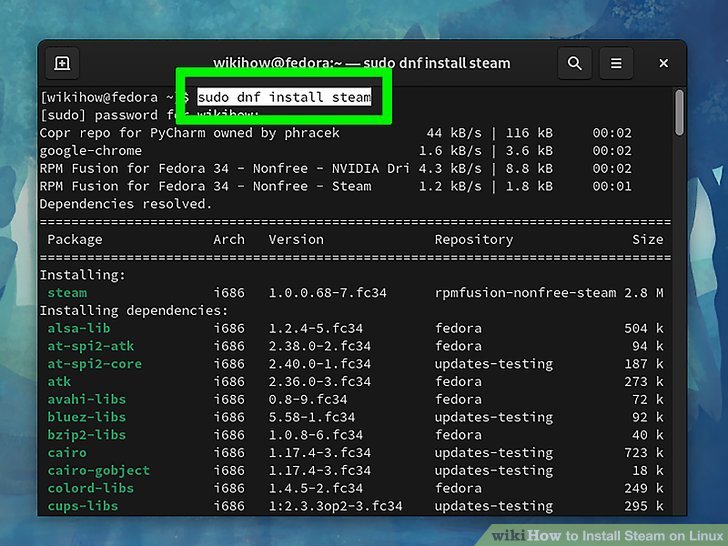
Task: Click the 'Version' column header
Action: pos(296,240)
